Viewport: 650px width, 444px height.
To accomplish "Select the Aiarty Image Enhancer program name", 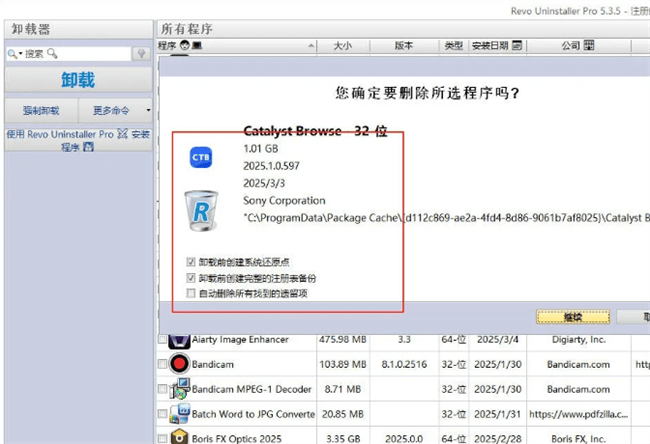I will [240, 340].
